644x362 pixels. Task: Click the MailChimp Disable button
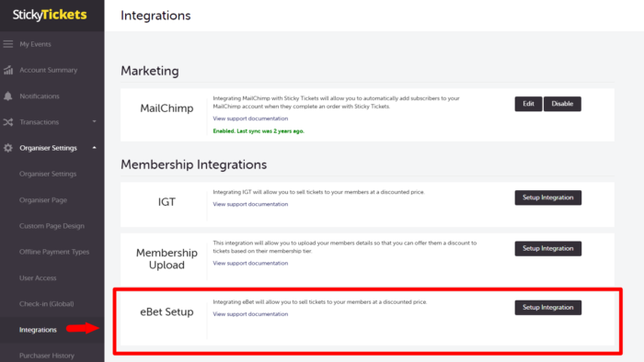click(x=562, y=104)
